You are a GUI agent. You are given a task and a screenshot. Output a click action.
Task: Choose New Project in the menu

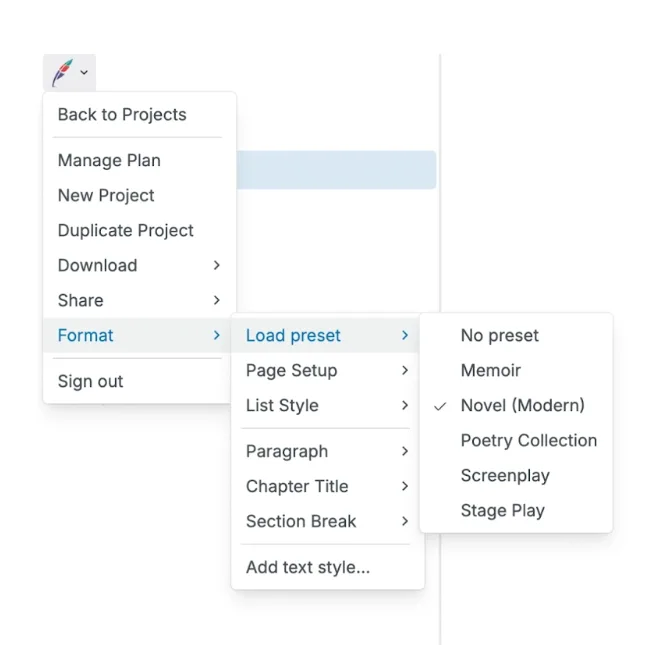(x=106, y=195)
